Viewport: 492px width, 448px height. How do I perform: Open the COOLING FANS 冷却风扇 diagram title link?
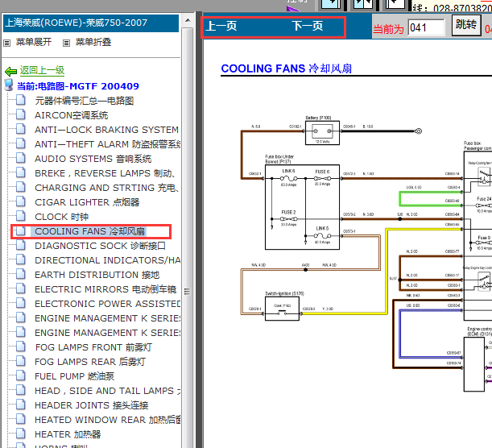286,68
